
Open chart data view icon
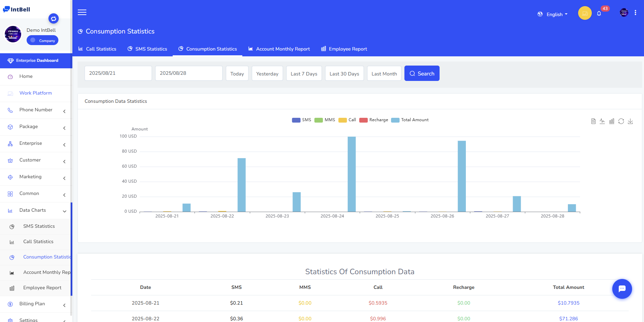(593, 121)
